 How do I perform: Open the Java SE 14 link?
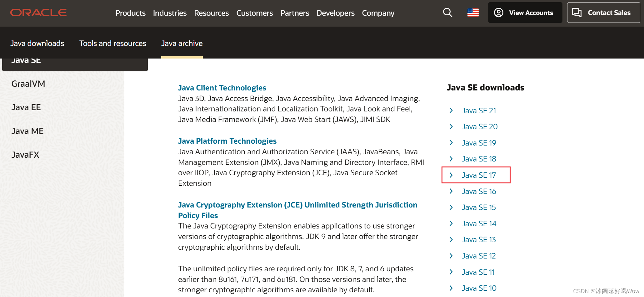tap(479, 224)
